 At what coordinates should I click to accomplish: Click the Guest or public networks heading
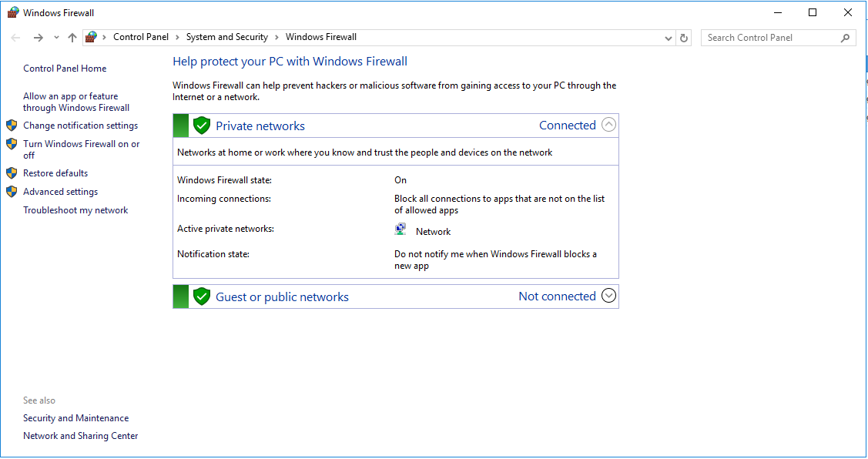[x=283, y=297]
